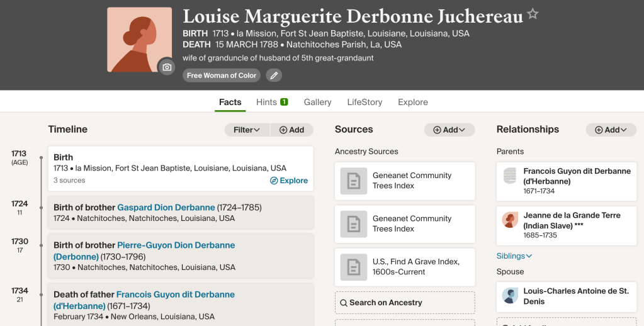Switch to the Hints tab
Image resolution: width=644 pixels, height=326 pixels.
pos(272,102)
